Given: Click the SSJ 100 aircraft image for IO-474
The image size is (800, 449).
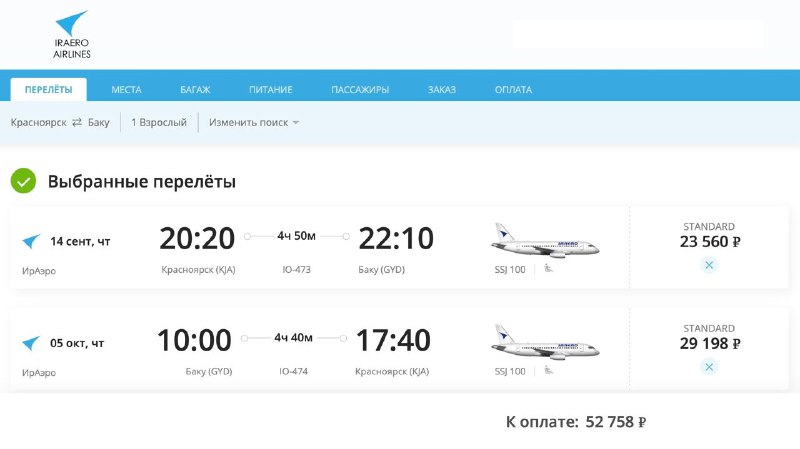Looking at the screenshot, I should [x=545, y=342].
